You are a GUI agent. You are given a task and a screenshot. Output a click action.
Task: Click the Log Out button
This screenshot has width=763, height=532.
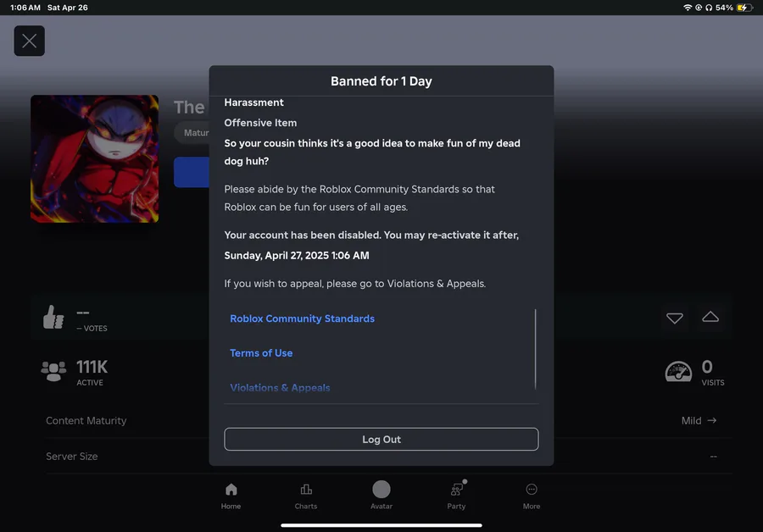[x=381, y=439]
